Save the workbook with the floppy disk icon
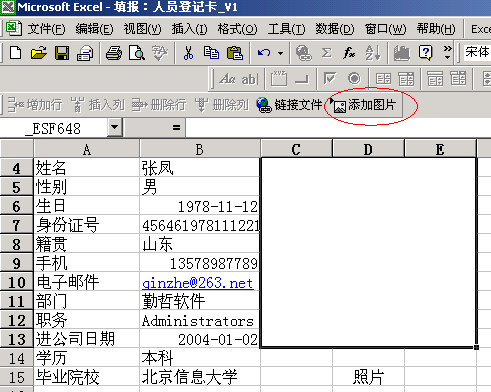Screen dimensions: 491x392 [62, 53]
